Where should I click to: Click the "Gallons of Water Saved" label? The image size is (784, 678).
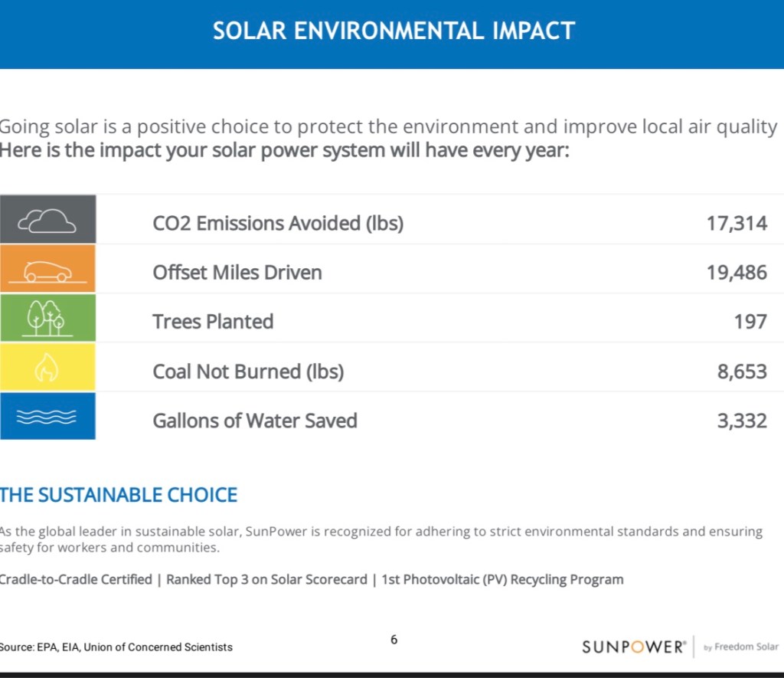(x=255, y=420)
